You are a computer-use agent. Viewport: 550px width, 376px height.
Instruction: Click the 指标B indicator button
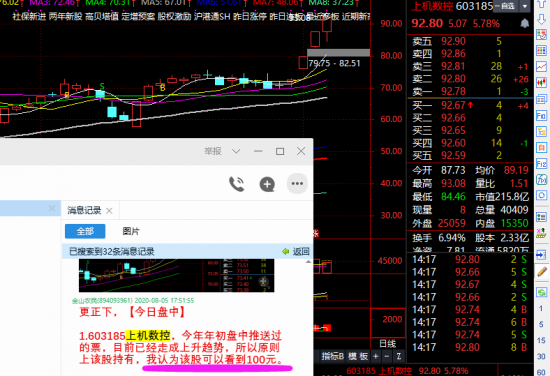[x=333, y=356]
